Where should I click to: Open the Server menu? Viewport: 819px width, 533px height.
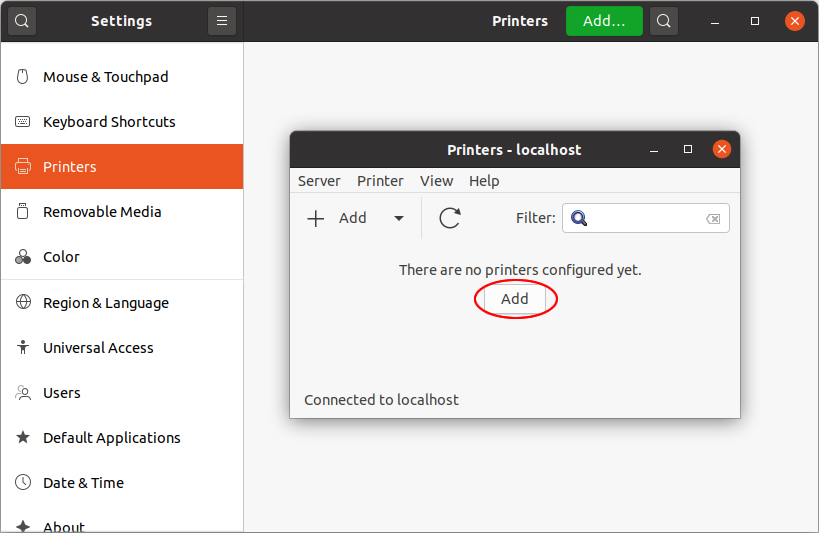tap(319, 181)
